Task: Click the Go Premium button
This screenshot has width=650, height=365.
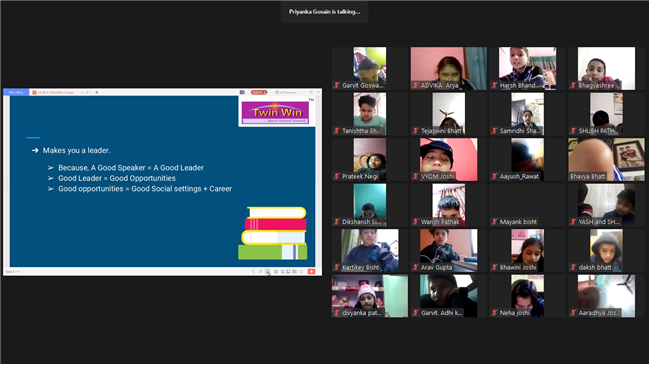Action: [286, 92]
